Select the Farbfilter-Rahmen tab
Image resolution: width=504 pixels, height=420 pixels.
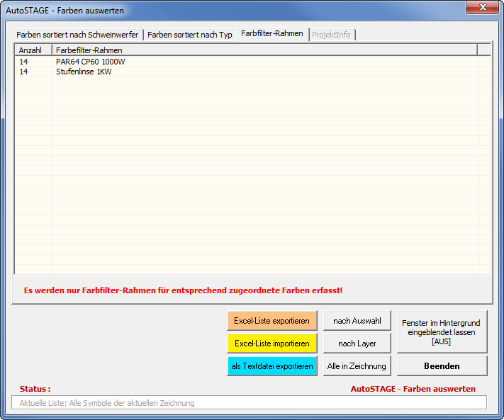coord(271,33)
